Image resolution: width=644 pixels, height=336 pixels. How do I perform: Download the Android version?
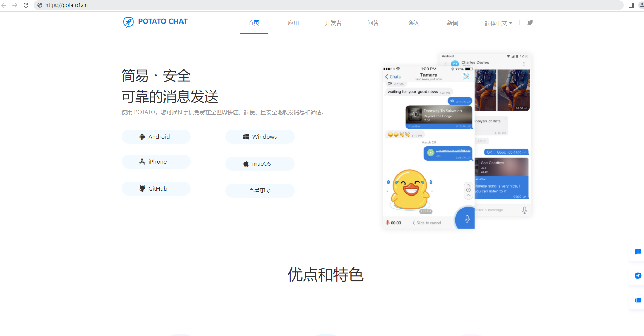(x=156, y=137)
